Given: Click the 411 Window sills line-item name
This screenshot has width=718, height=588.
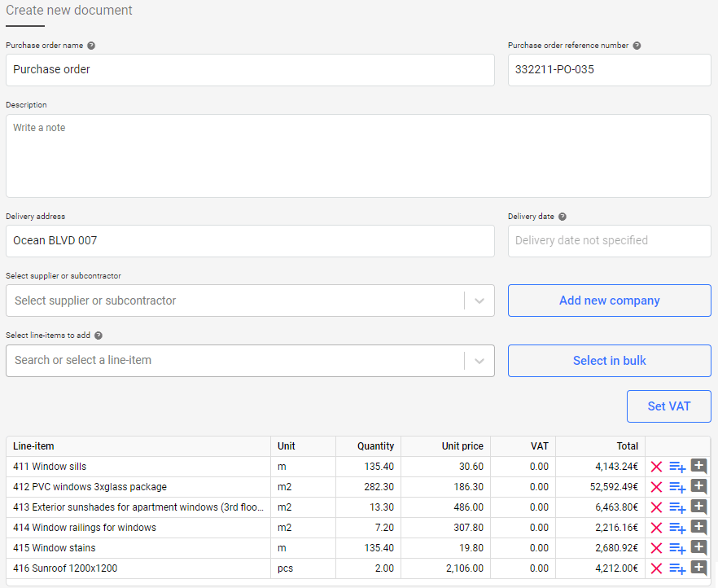Looking at the screenshot, I should pos(50,467).
